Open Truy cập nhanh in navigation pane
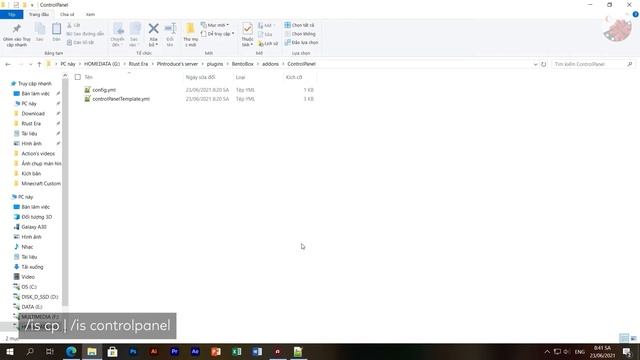The width and height of the screenshot is (640, 360). tap(35, 84)
